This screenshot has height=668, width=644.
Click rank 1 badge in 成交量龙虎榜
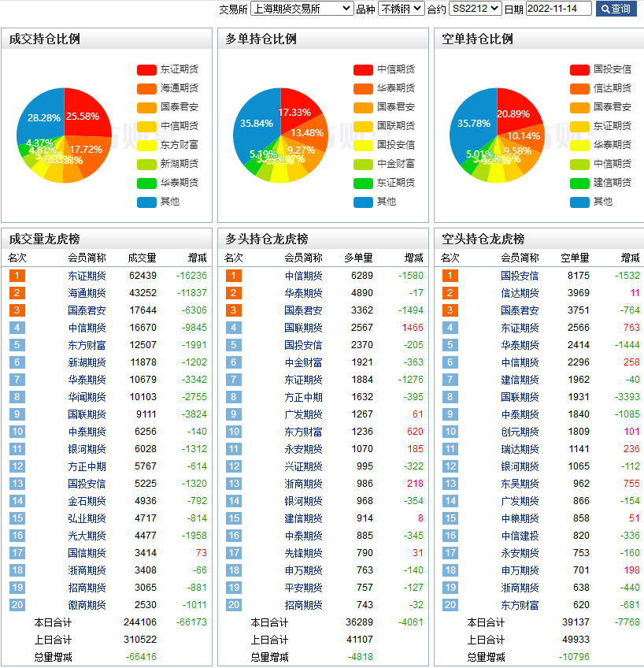pyautogui.click(x=17, y=276)
